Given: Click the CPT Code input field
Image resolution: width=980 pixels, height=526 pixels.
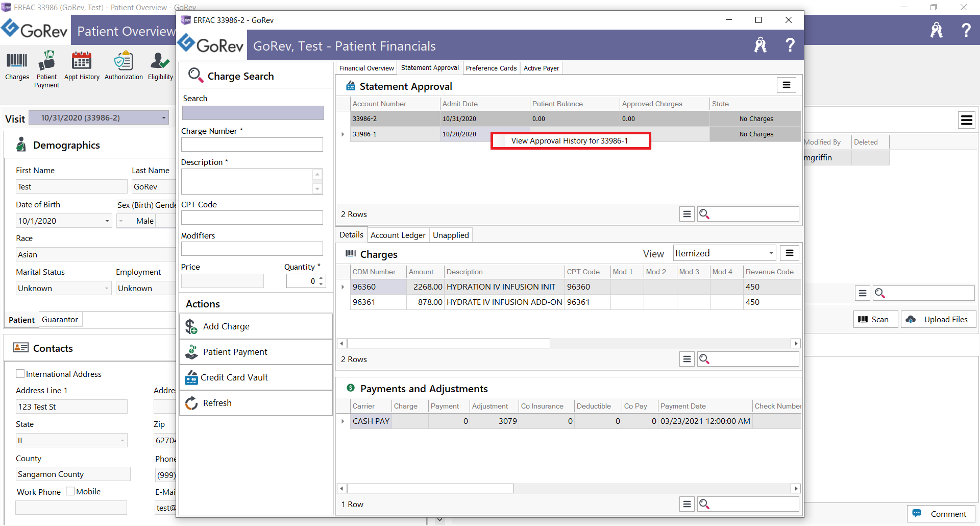Looking at the screenshot, I should tap(252, 218).
